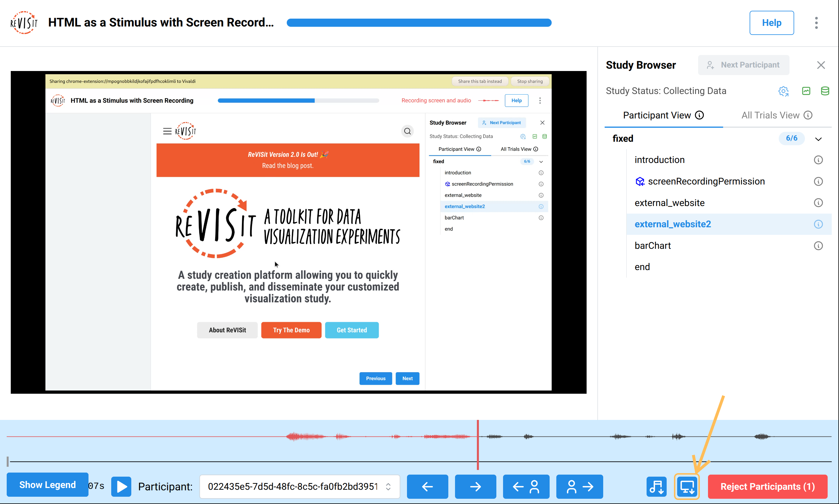Viewport: 839px width, 504px height.
Task: Open the three-dot menu in header
Action: click(x=816, y=23)
